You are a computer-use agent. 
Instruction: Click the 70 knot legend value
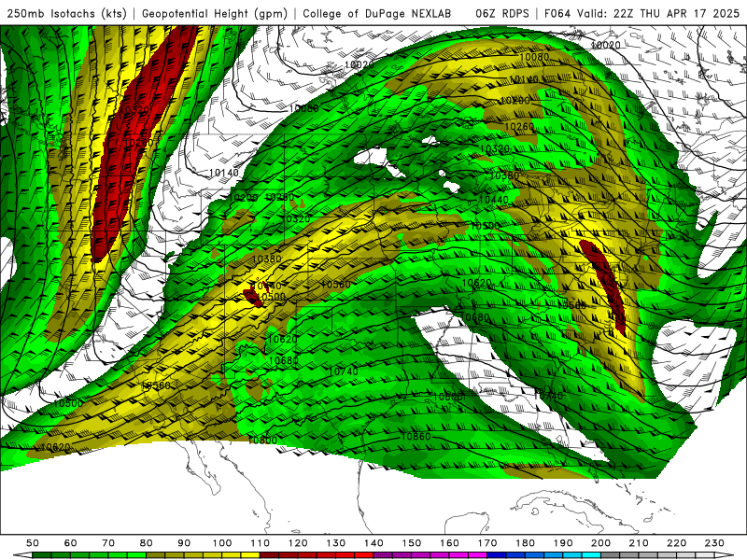pos(108,543)
